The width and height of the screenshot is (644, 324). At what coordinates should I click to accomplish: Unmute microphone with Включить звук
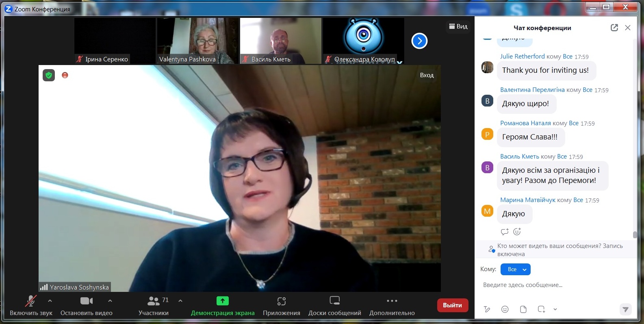[x=31, y=306]
